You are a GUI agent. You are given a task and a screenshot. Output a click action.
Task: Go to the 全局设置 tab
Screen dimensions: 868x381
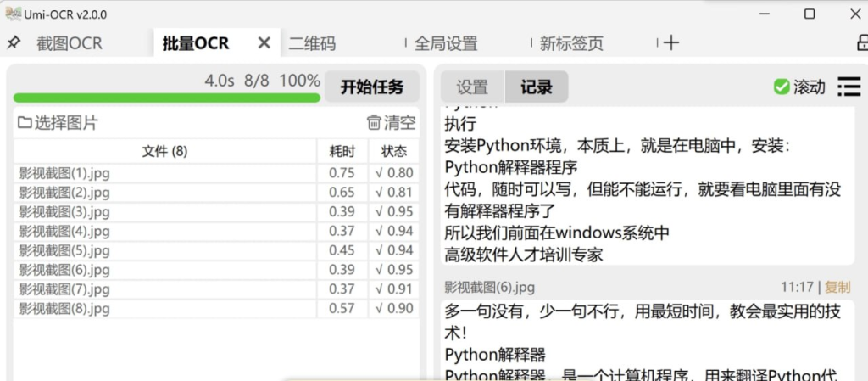[x=446, y=43]
